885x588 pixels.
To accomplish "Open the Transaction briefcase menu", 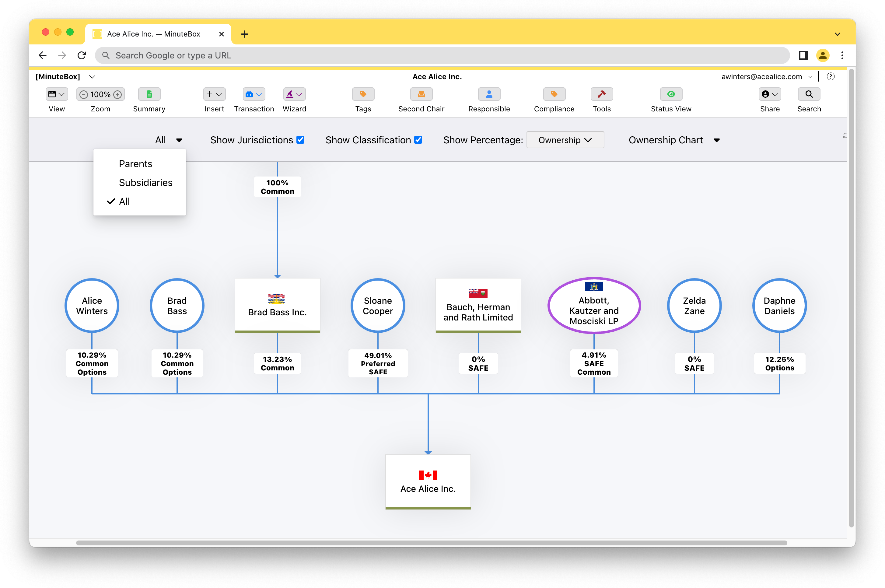I will [254, 94].
